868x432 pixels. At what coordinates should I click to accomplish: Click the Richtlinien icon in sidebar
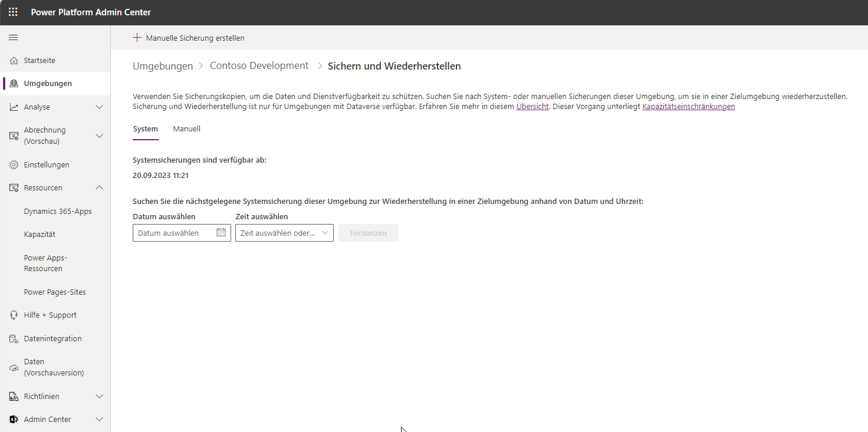click(x=14, y=397)
